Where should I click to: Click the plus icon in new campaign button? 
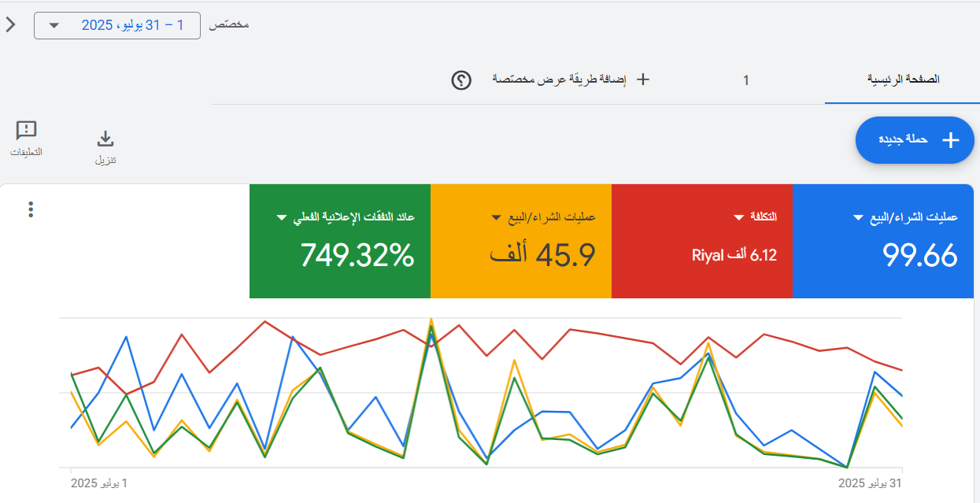[x=951, y=140]
